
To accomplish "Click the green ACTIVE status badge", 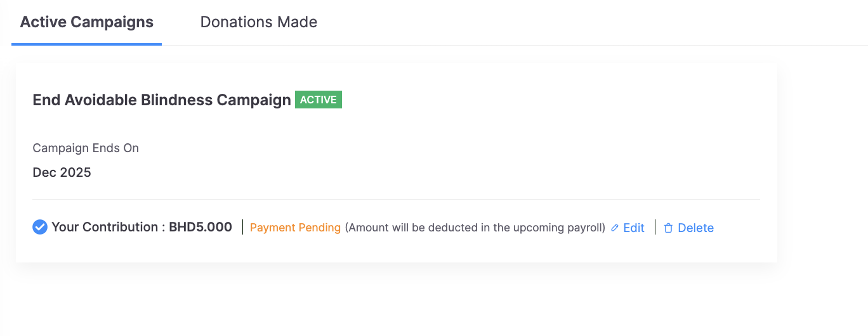I will [x=319, y=100].
